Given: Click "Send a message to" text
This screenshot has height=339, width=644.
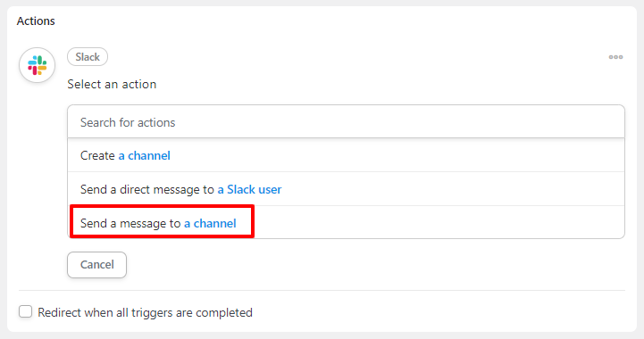Looking at the screenshot, I should point(130,223).
